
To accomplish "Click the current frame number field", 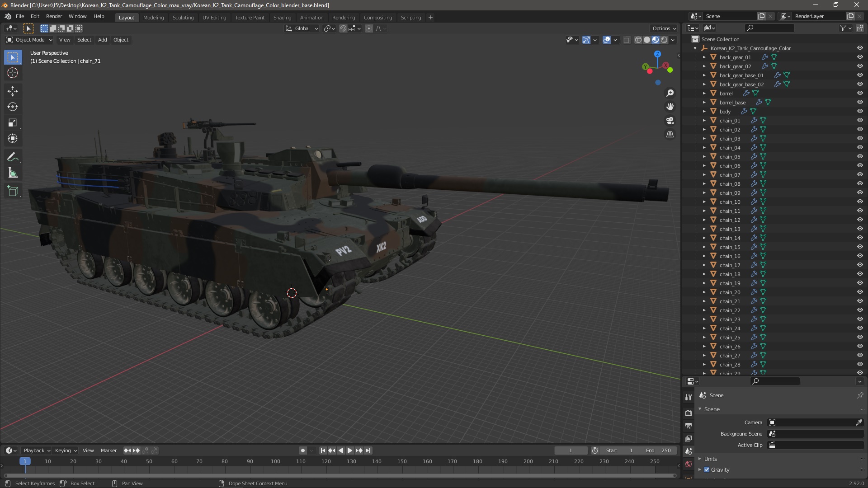I will (571, 450).
